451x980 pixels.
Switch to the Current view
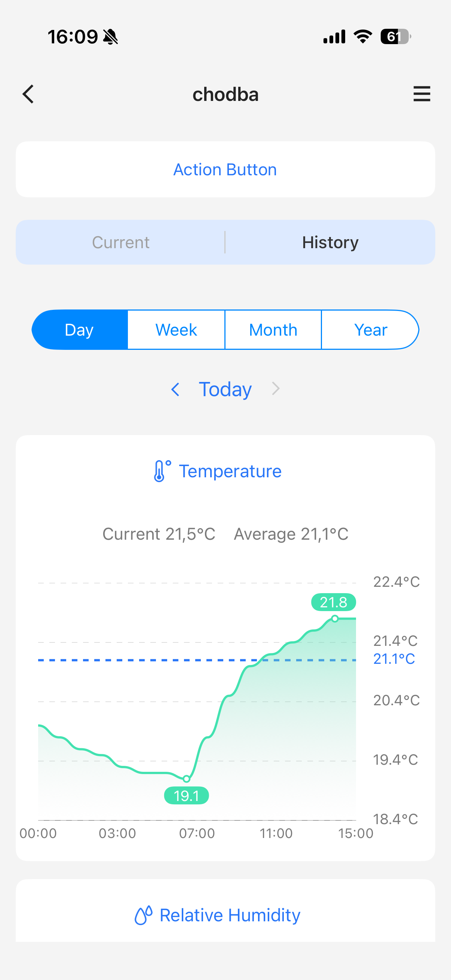121,242
